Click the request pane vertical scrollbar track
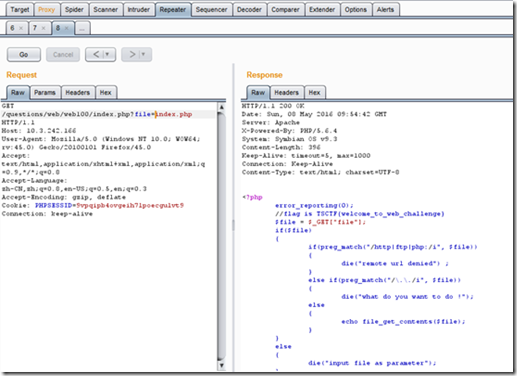Image resolution: width=517 pixels, height=376 pixels. pyautogui.click(x=221, y=237)
